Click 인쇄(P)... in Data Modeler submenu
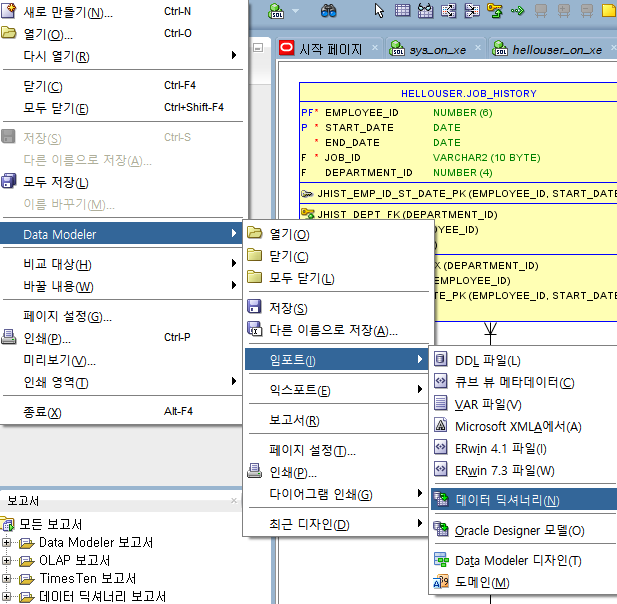 click(x=337, y=471)
